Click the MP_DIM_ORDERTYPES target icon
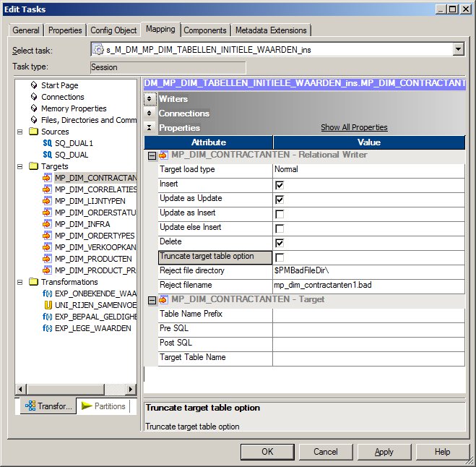 coord(48,236)
